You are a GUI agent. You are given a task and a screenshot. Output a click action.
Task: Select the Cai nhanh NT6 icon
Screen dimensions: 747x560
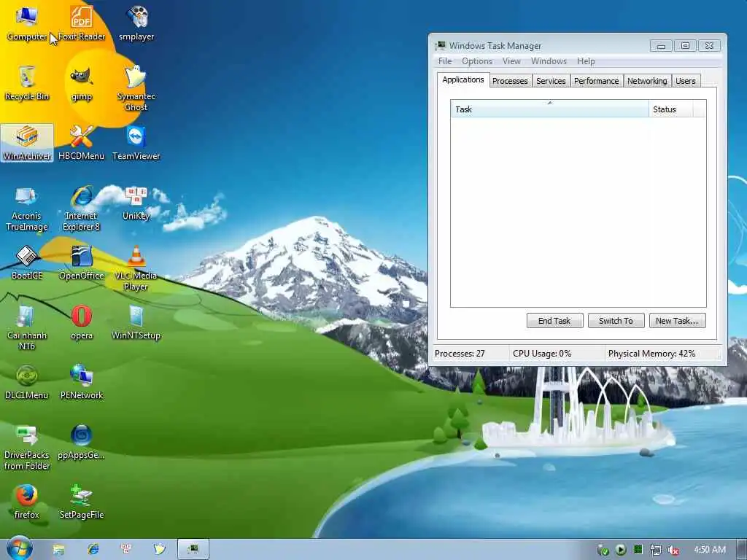coord(27,328)
